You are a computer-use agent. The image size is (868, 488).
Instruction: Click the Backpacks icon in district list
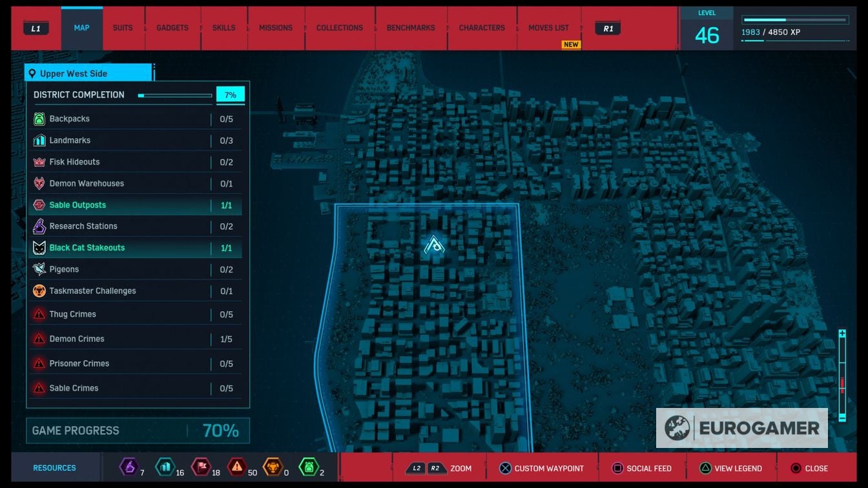pos(39,119)
